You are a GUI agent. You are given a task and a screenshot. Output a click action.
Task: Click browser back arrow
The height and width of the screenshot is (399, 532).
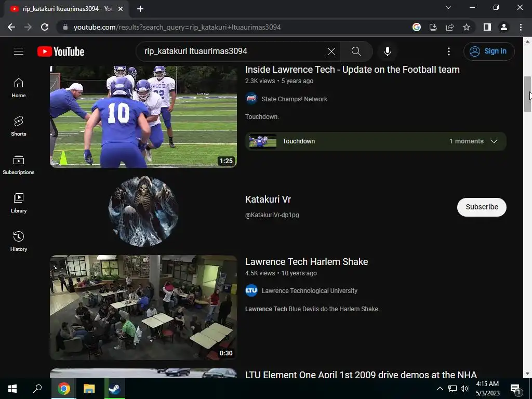[x=11, y=27]
